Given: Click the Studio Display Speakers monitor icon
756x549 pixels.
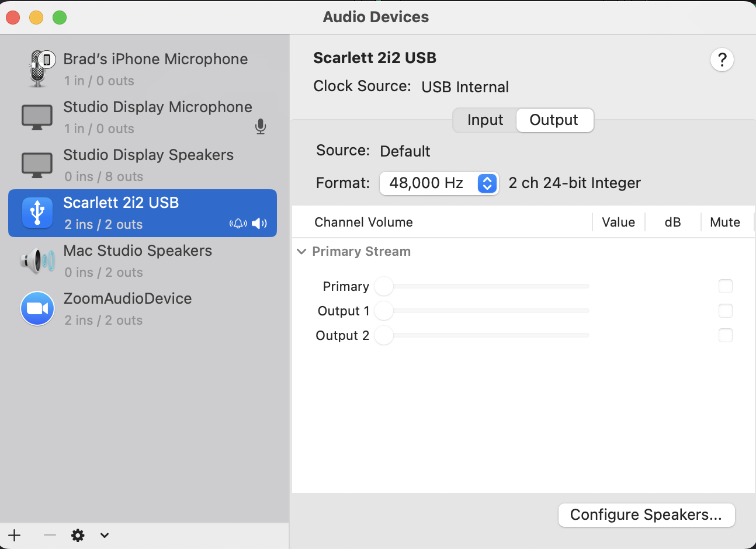Looking at the screenshot, I should pos(37,165).
